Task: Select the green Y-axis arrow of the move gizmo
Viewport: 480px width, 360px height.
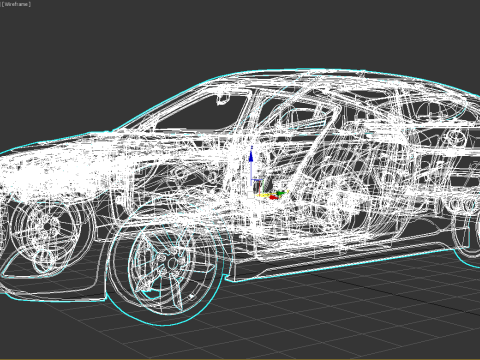Action: pos(282,193)
